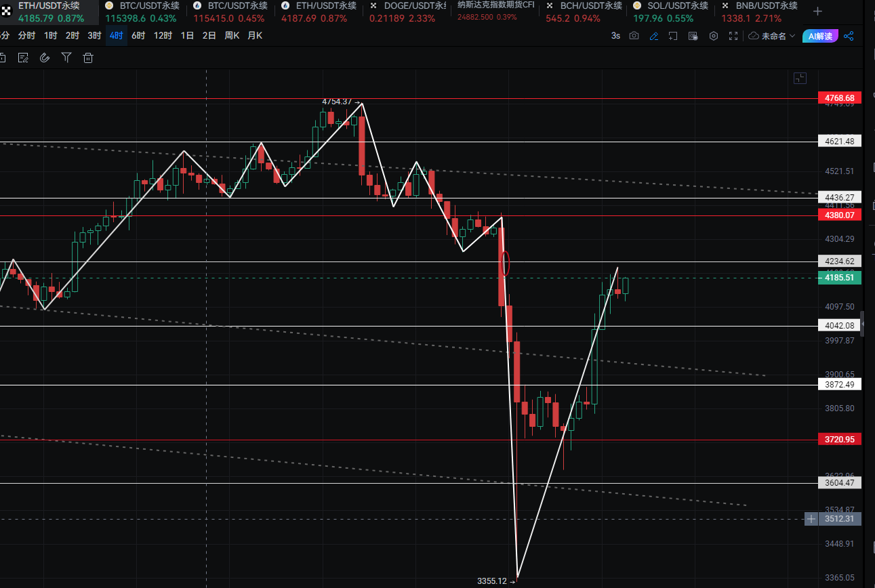This screenshot has height=588, width=875.
Task: Select the 2日 timeframe
Action: pos(209,36)
